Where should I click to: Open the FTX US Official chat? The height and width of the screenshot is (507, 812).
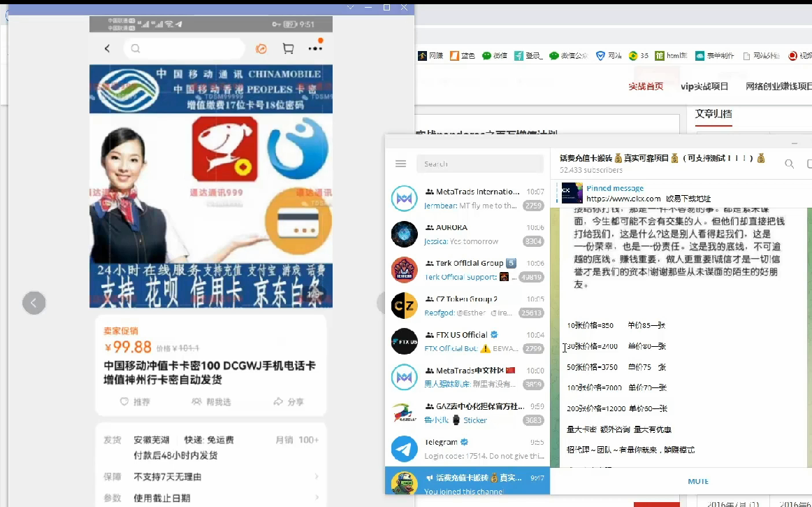(x=467, y=341)
